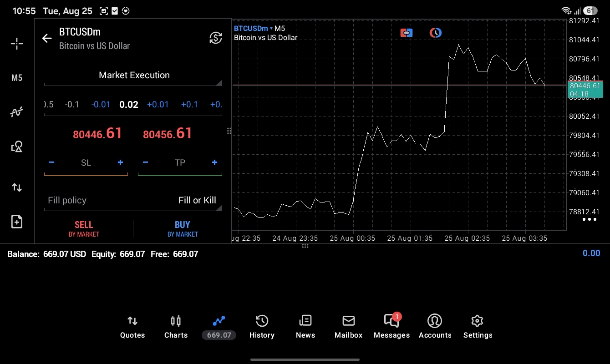This screenshot has height=364, width=610.
Task: Open the indicators wave icon in sidebar
Action: (17, 112)
